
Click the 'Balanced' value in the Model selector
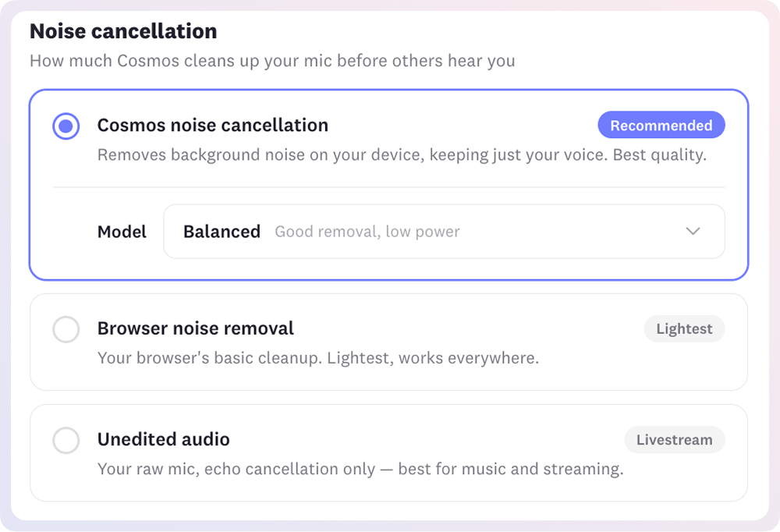pyautogui.click(x=222, y=232)
